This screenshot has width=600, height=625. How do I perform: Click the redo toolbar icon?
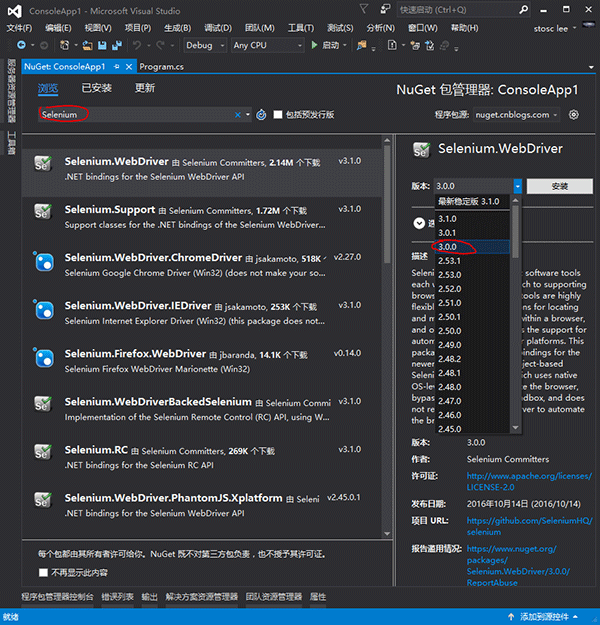click(x=160, y=45)
